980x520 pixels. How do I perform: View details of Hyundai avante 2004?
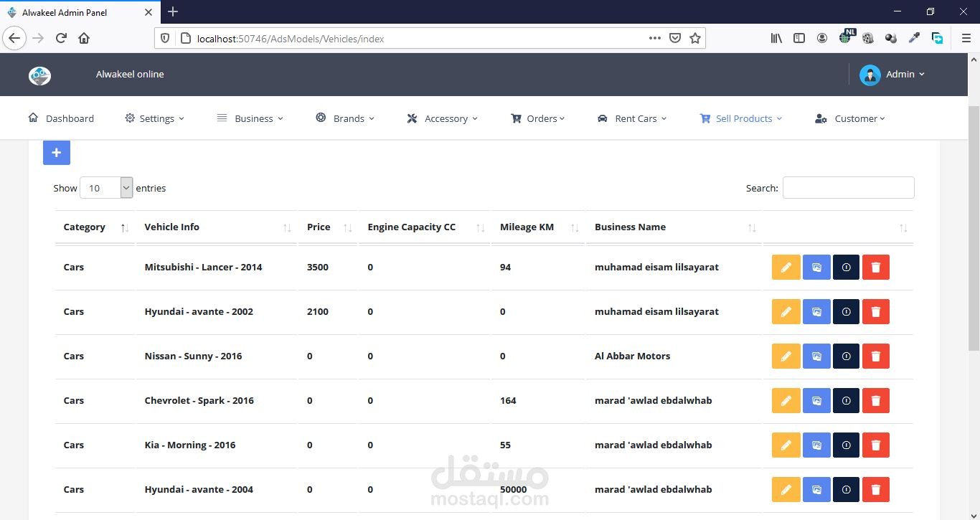(846, 489)
